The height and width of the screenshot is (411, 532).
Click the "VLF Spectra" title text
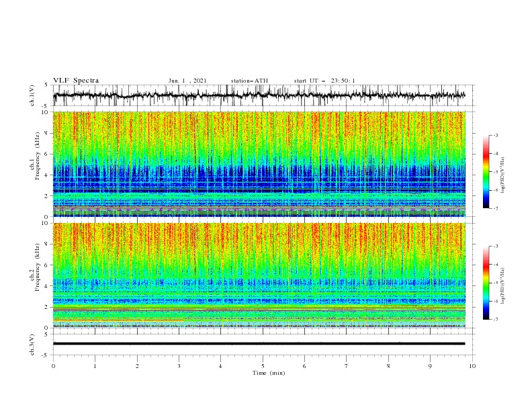[76, 81]
